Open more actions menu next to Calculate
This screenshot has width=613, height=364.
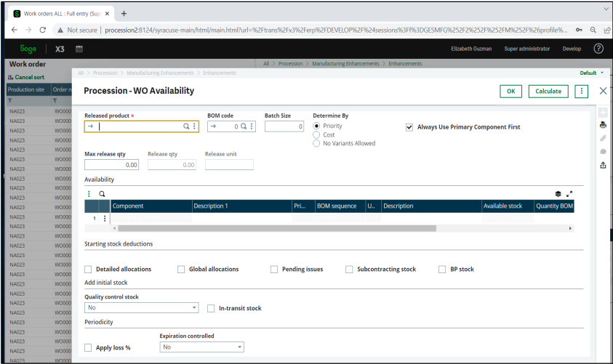(x=581, y=91)
